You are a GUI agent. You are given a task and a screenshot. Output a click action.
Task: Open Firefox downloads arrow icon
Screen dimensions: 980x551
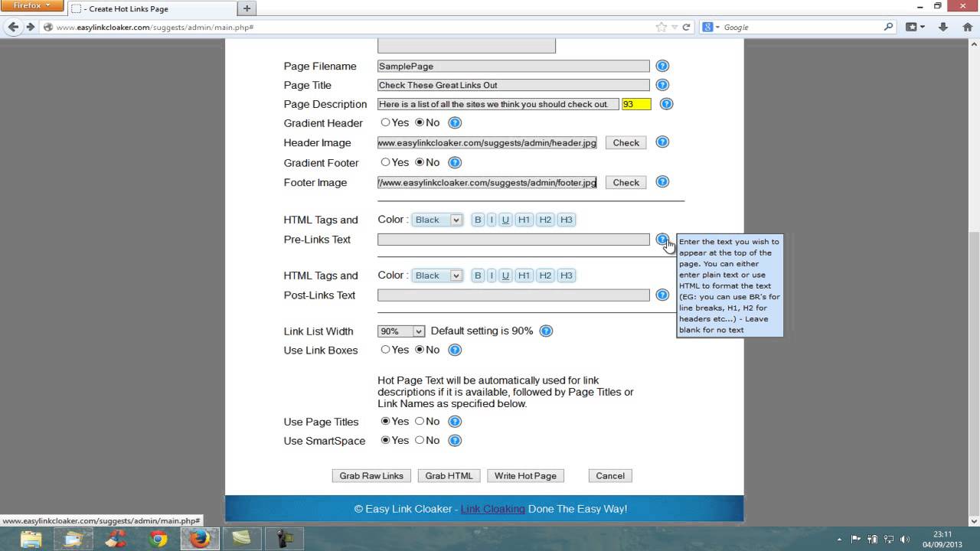943,27
